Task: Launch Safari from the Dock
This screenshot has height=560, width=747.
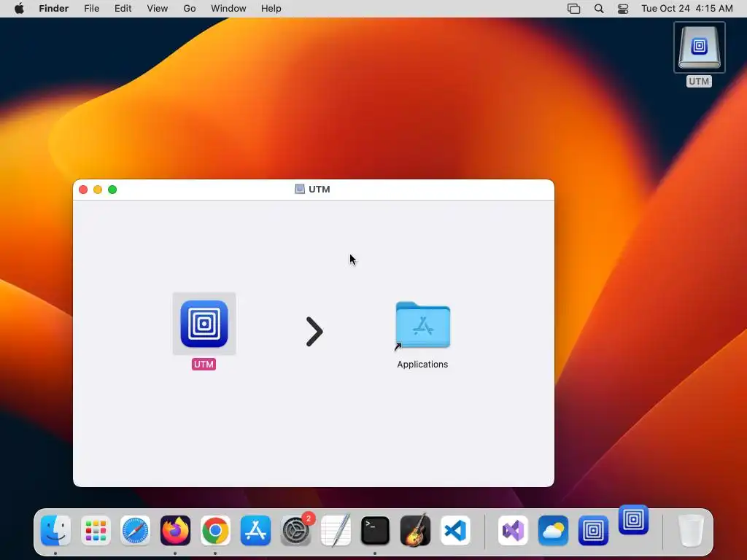Action: pos(135,531)
